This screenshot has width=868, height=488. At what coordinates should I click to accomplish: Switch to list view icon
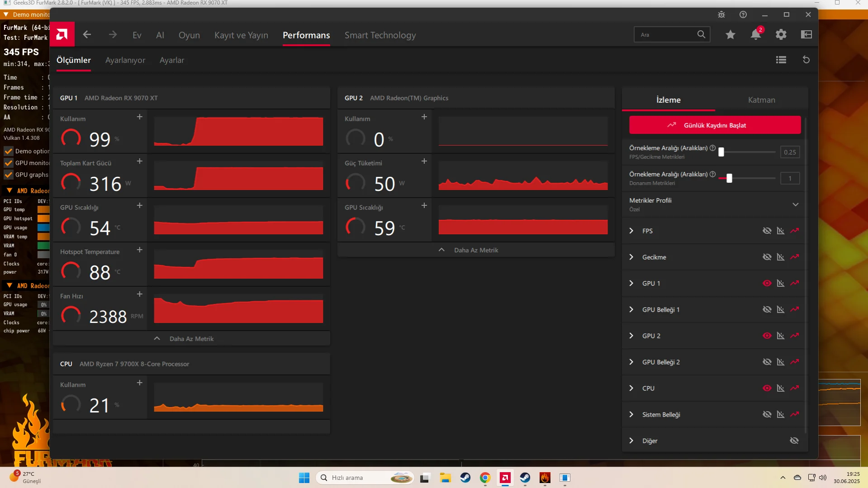click(x=781, y=60)
